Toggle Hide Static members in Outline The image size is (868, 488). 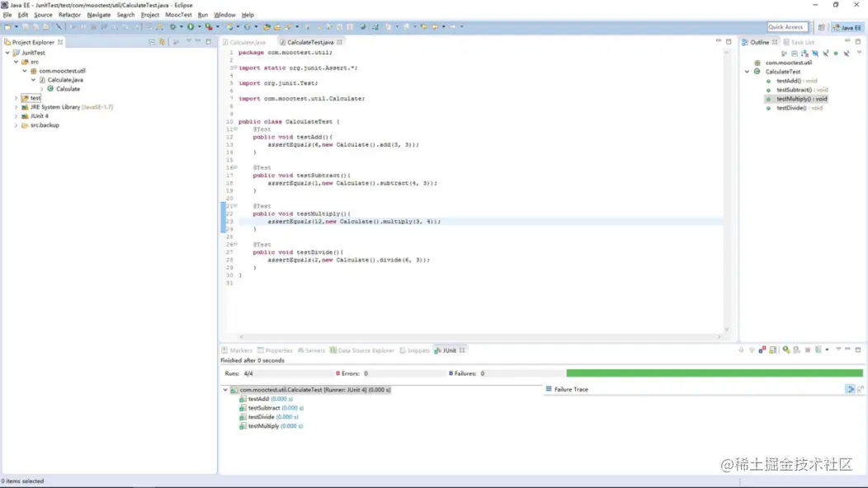[x=825, y=53]
